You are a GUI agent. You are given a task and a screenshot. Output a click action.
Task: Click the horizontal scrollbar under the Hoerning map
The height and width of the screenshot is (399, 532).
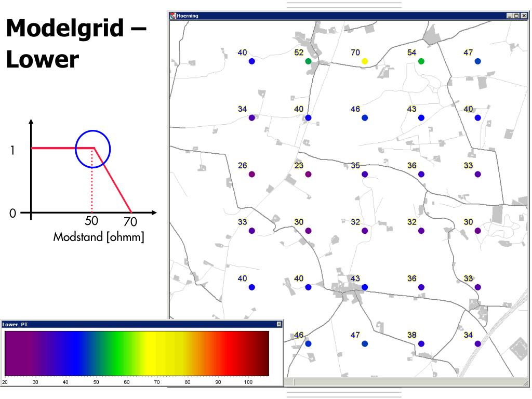coord(405,382)
